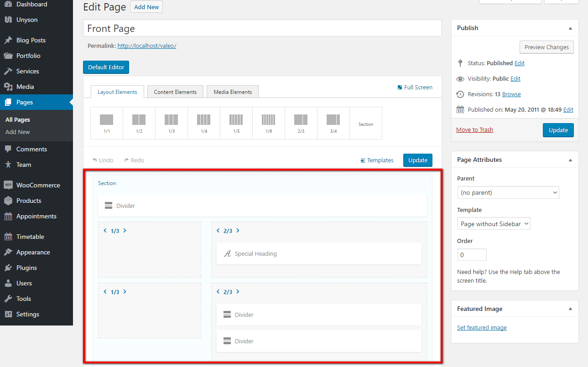Collapse the Page Attributes panel
The width and height of the screenshot is (588, 367).
point(570,160)
